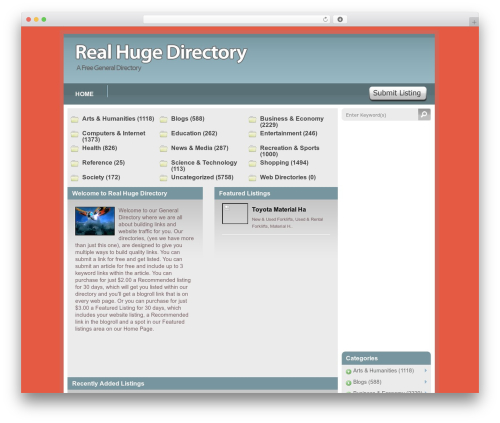This screenshot has width=500, height=423.
Task: Open Health (826) category link
Action: tap(99, 148)
